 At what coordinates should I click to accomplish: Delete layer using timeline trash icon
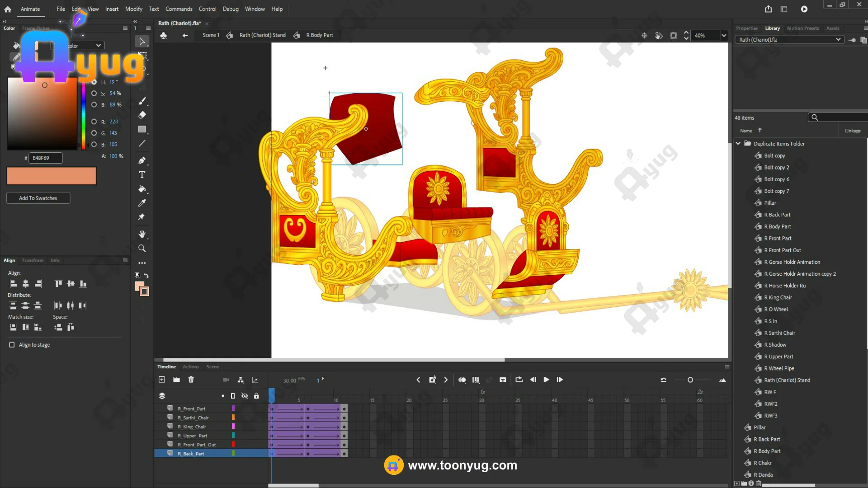191,380
